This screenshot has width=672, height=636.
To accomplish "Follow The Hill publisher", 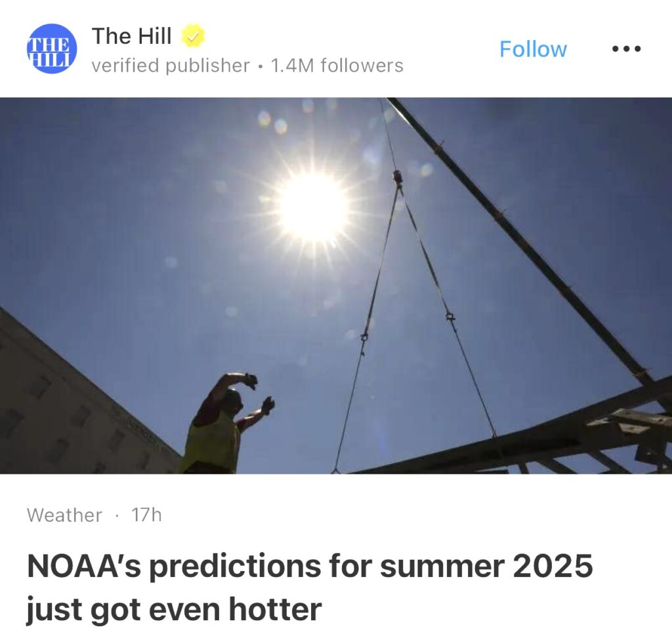I will coord(533,49).
